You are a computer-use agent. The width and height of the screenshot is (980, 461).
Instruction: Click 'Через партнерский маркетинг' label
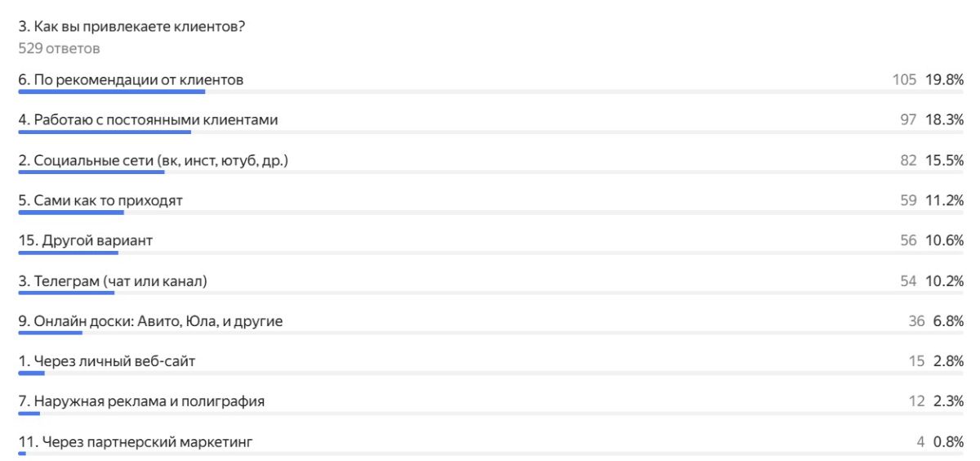point(136,442)
